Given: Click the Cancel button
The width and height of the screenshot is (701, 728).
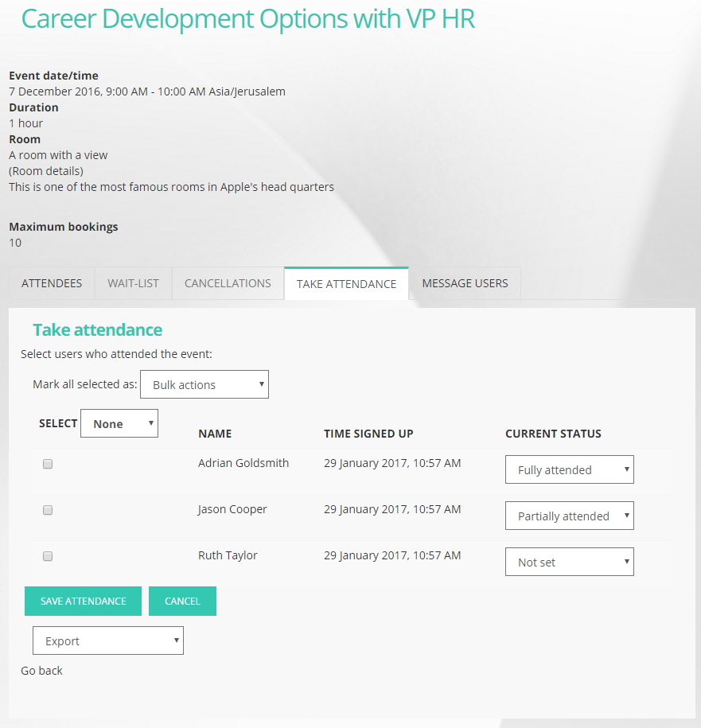Looking at the screenshot, I should point(182,601).
